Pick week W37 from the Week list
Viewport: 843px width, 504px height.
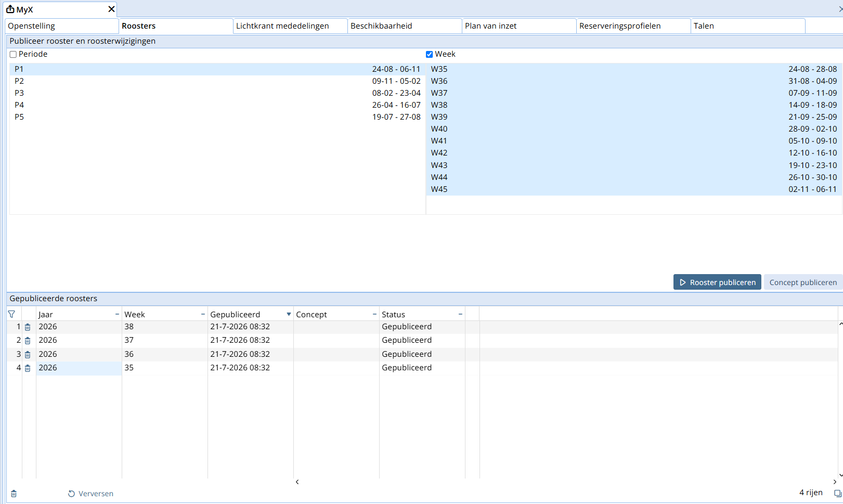tap(634, 93)
